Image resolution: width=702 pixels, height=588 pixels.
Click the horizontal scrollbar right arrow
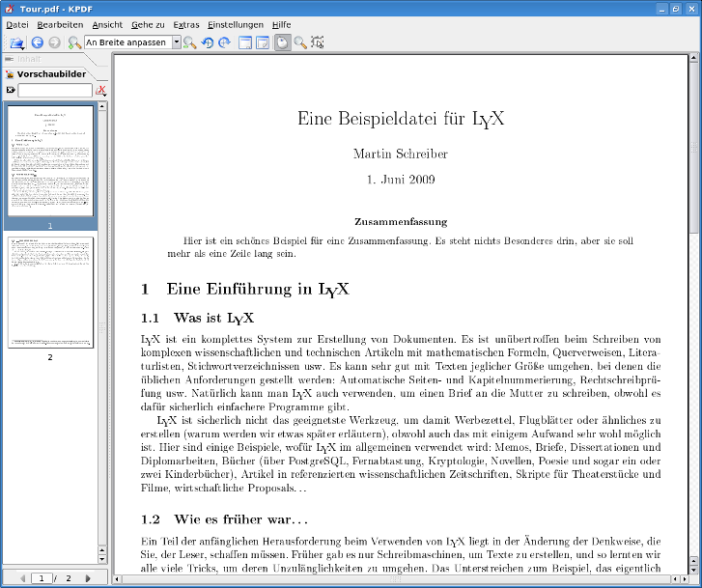pos(684,579)
